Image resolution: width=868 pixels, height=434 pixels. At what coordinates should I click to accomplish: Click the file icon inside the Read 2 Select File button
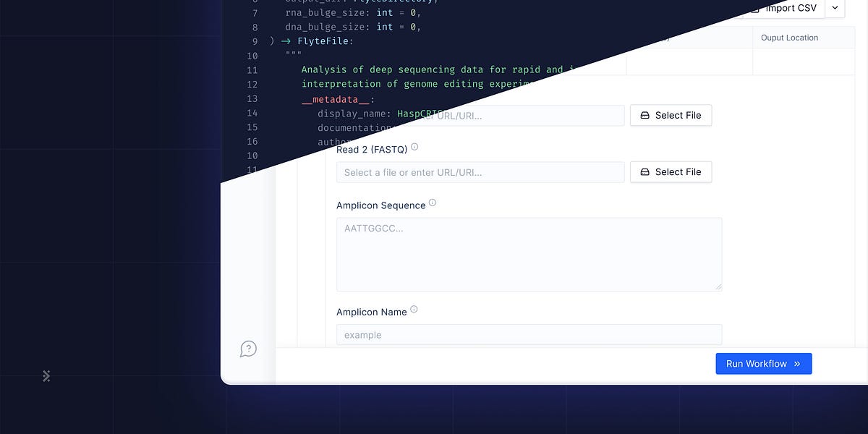coord(644,171)
